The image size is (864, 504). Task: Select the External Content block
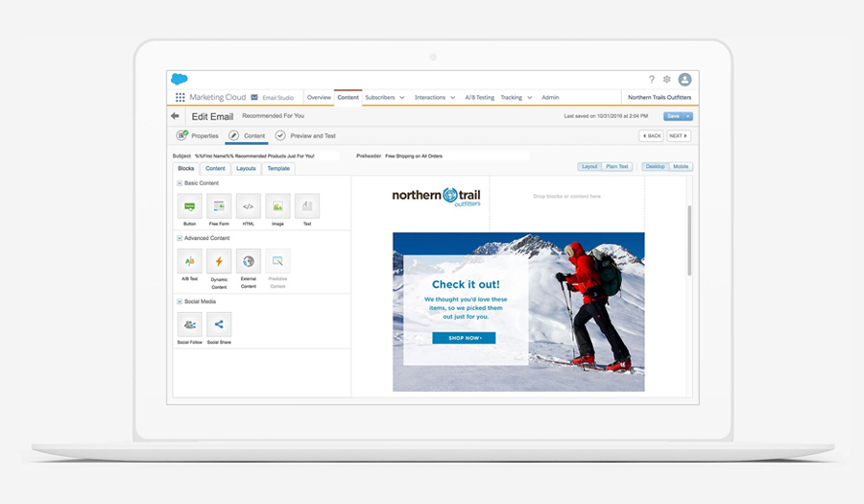[x=249, y=261]
